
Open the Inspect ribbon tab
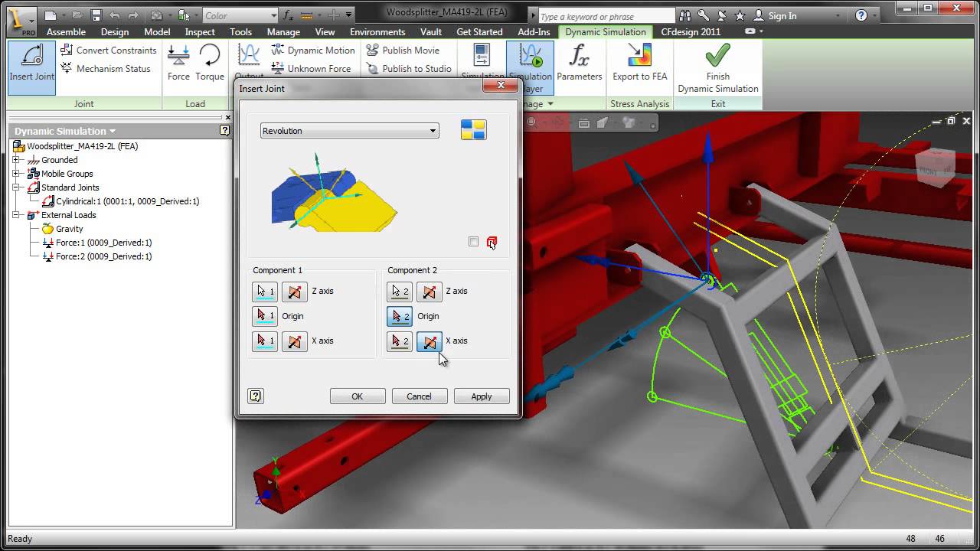[x=200, y=32]
